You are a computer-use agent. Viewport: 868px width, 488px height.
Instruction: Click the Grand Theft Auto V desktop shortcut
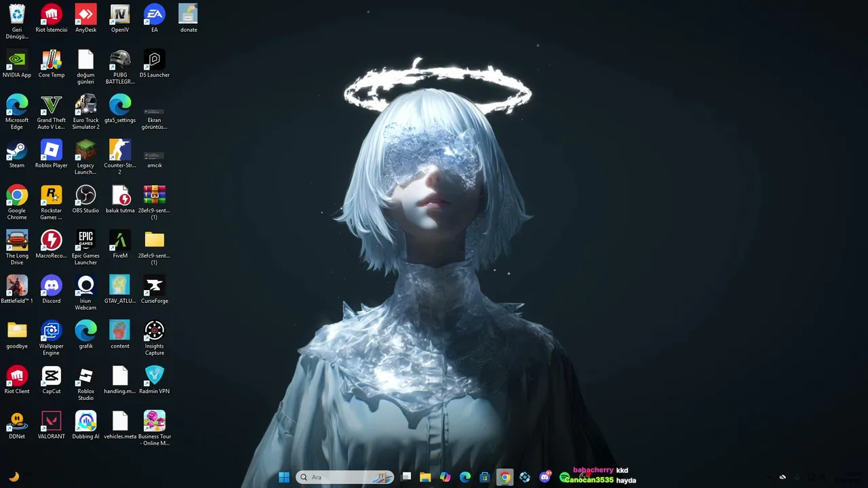click(x=52, y=105)
